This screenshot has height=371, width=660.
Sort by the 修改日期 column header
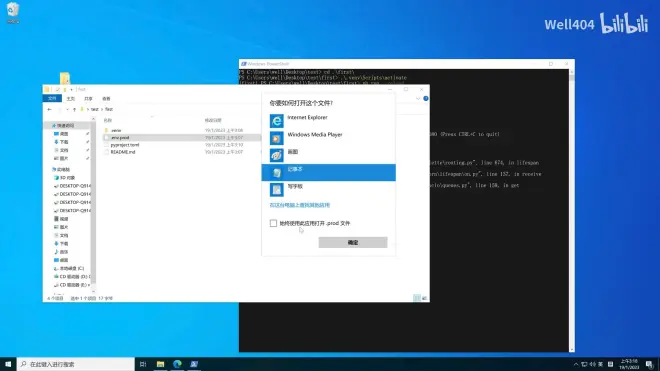click(213, 120)
